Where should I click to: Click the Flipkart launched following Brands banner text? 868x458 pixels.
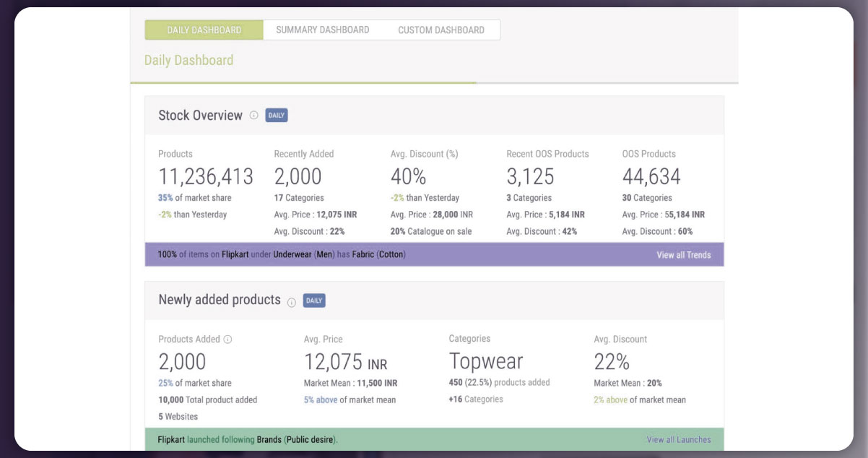(248, 439)
